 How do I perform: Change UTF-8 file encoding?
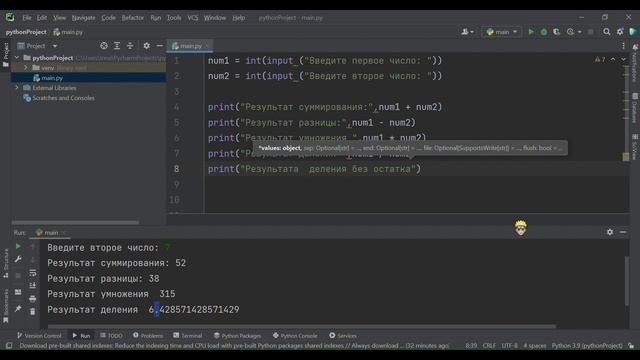coord(509,346)
